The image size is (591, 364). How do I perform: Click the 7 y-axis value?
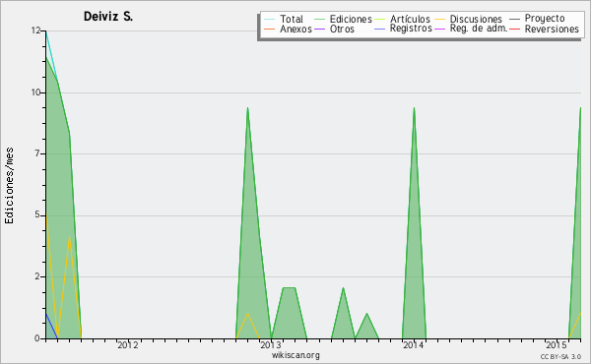pyautogui.click(x=37, y=153)
